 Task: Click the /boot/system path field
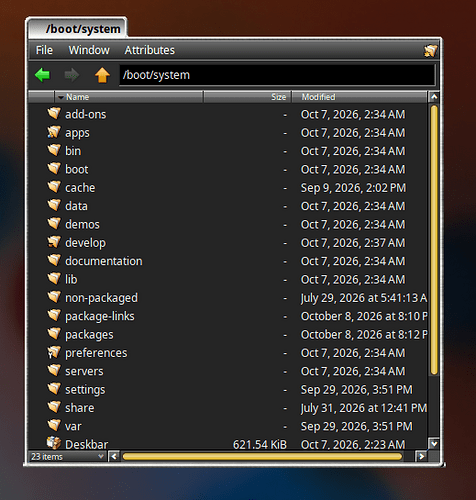coord(277,75)
